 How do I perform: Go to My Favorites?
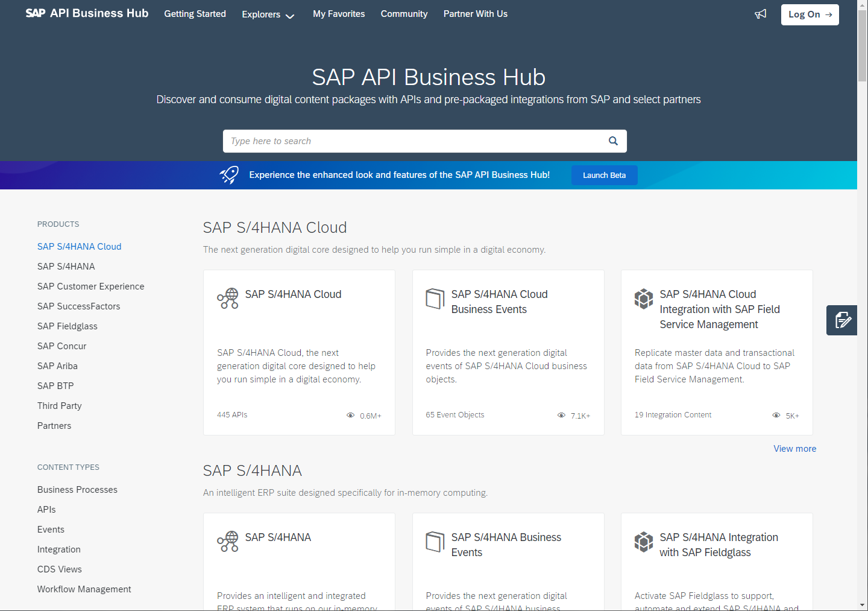[x=339, y=14]
